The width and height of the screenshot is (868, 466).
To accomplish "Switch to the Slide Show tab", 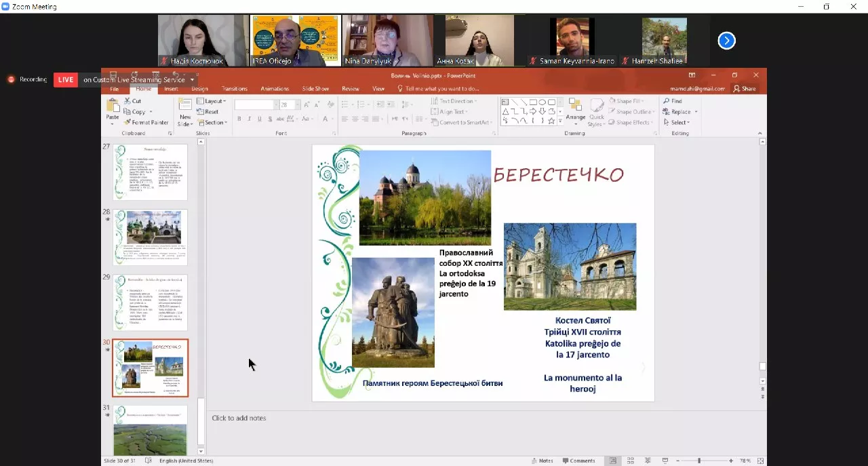I will point(315,89).
